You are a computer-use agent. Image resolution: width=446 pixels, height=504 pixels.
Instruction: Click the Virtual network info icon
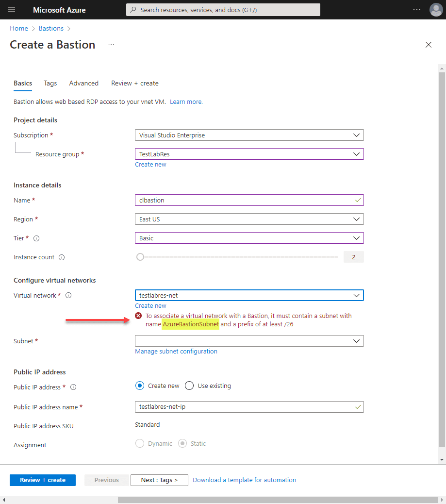68,295
